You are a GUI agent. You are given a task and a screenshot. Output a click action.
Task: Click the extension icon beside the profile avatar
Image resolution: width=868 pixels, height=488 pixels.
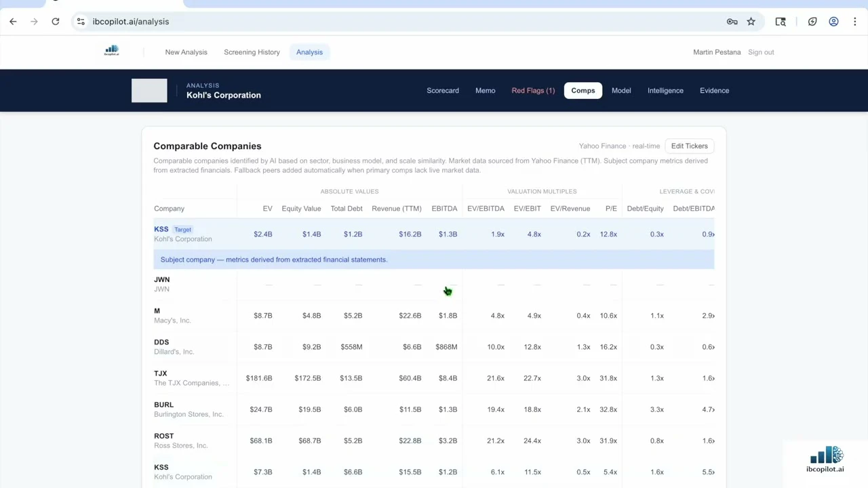pyautogui.click(x=812, y=22)
